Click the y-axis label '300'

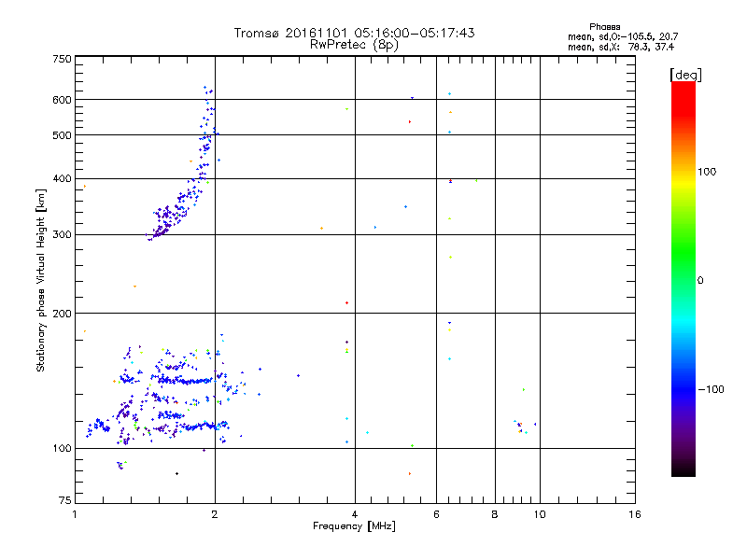click(x=62, y=234)
